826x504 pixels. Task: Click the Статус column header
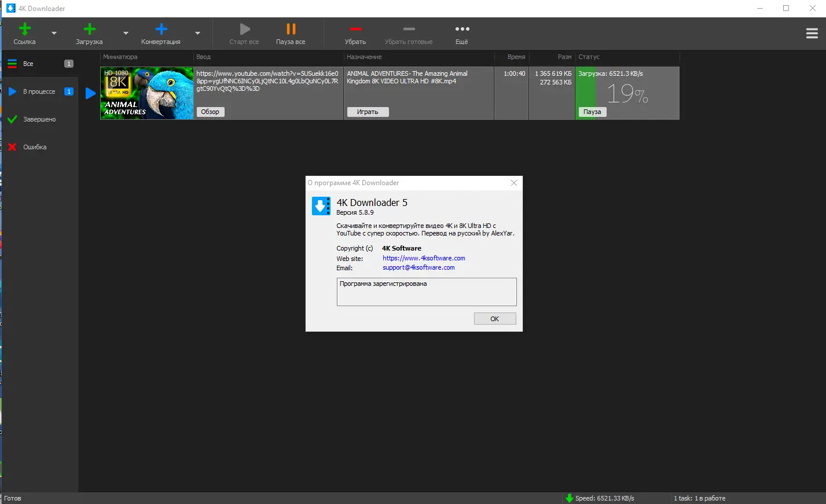tap(589, 57)
